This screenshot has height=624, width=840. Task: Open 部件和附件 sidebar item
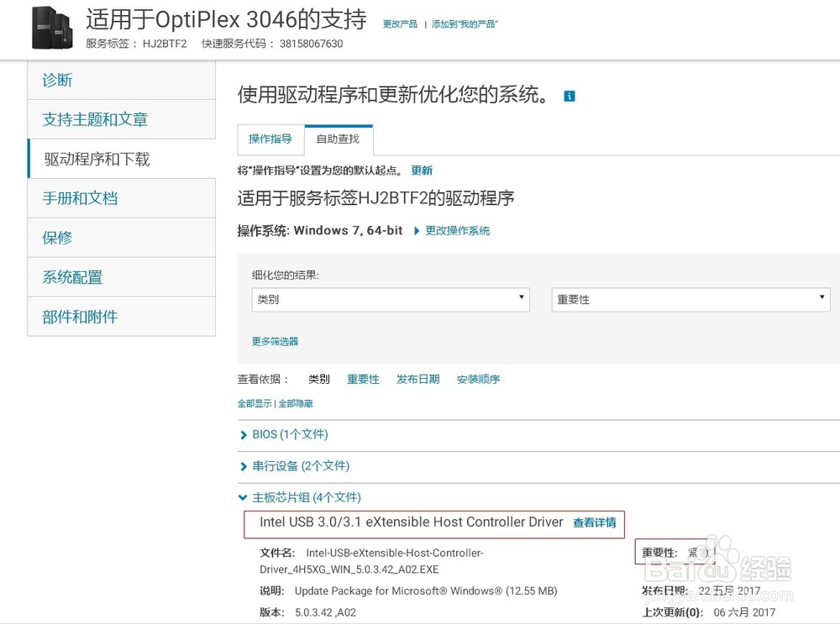(122, 317)
